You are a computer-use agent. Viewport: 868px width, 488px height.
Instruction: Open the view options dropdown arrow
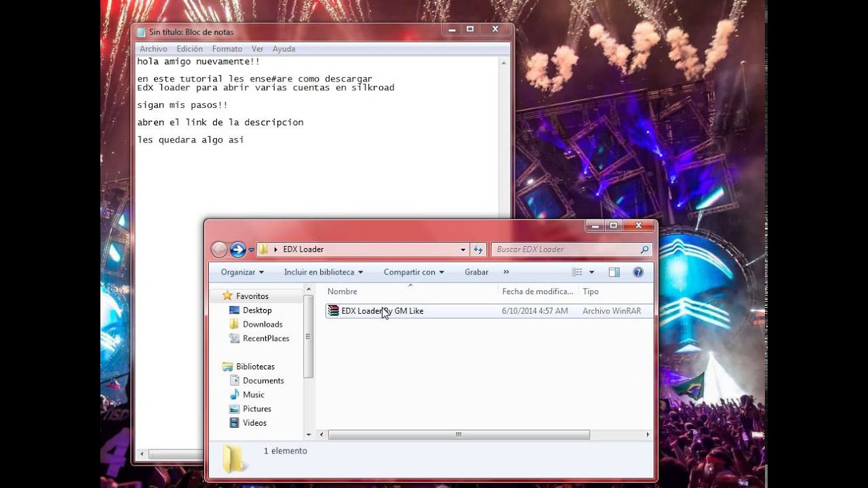(x=591, y=272)
